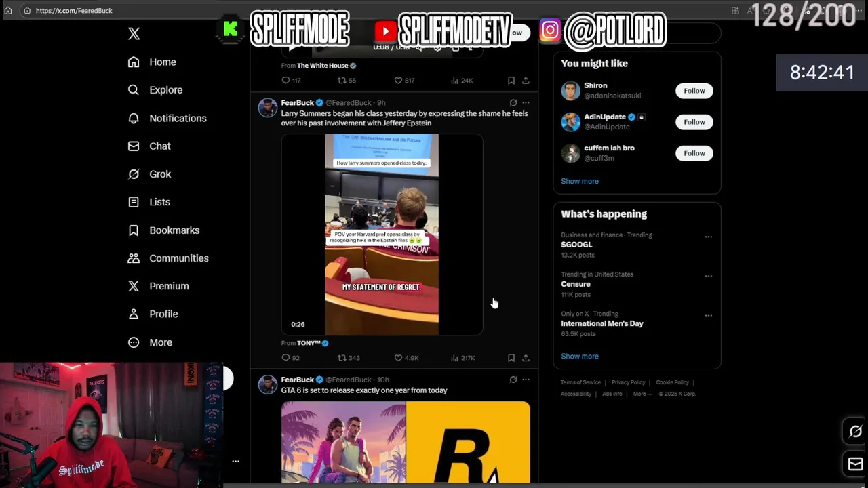
Task: Open Grok explain on GTA 6 post
Action: (513, 380)
